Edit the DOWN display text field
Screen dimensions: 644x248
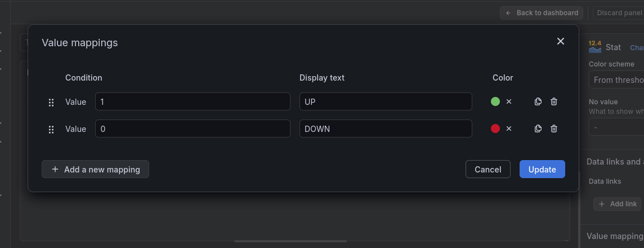click(x=386, y=129)
